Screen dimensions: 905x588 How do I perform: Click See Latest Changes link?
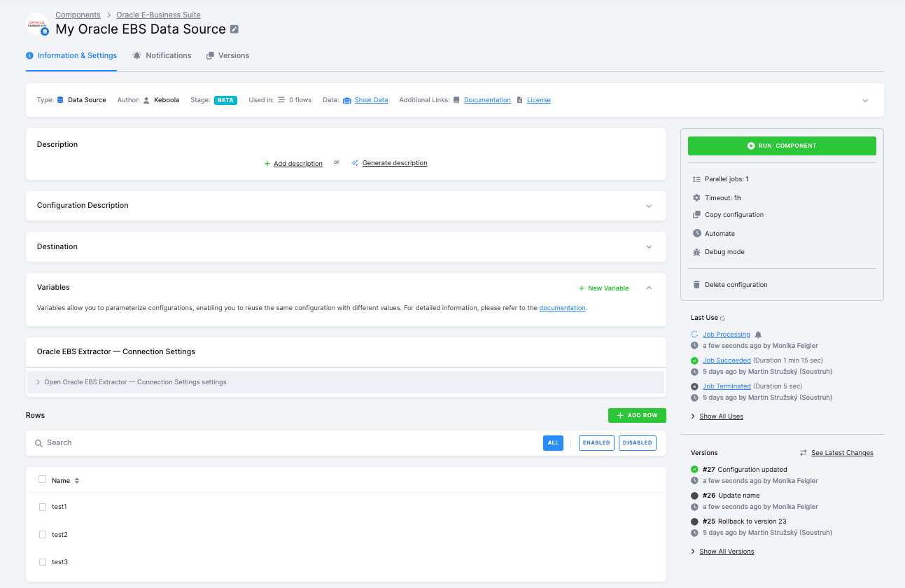842,453
